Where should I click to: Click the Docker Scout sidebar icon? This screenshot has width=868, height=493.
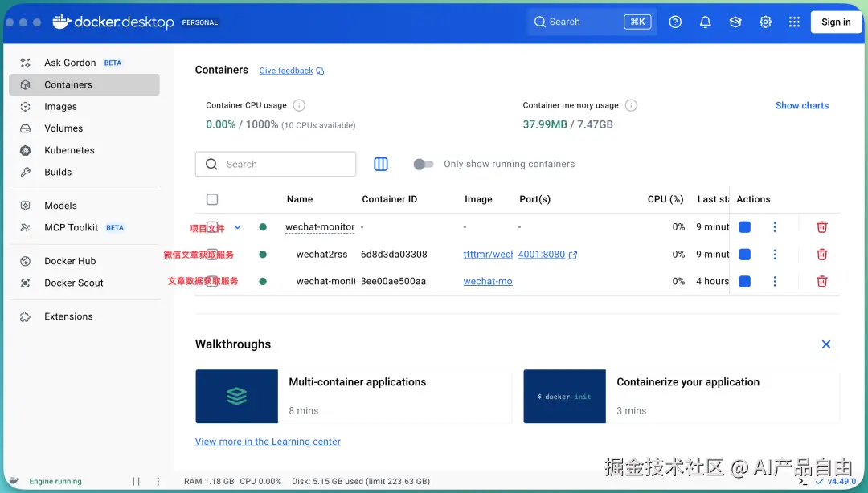pos(26,283)
